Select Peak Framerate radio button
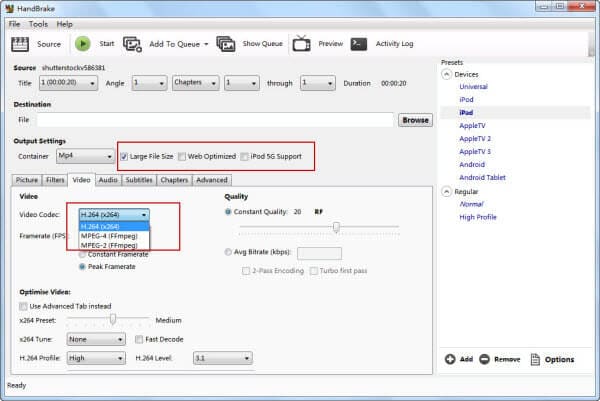 (82, 267)
